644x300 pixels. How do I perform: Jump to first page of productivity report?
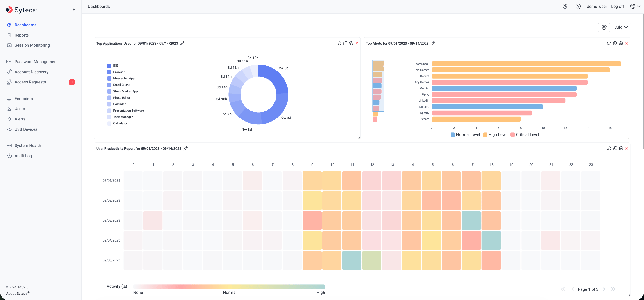[563, 289]
